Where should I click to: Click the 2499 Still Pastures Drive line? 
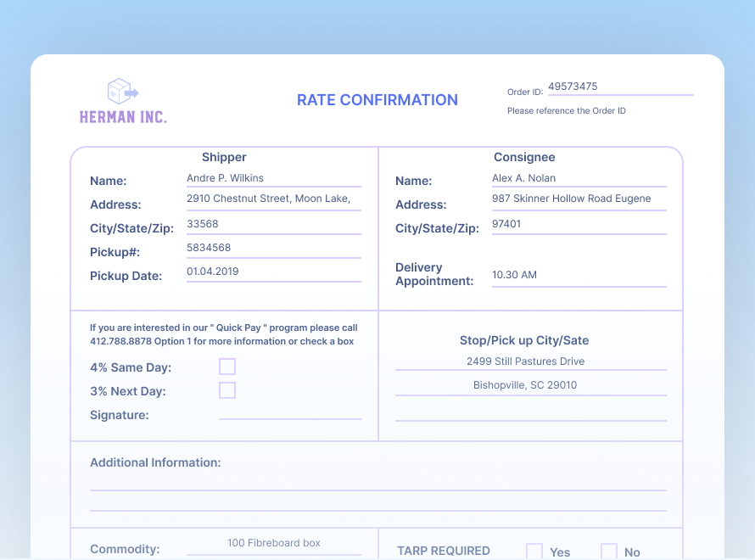(x=530, y=361)
